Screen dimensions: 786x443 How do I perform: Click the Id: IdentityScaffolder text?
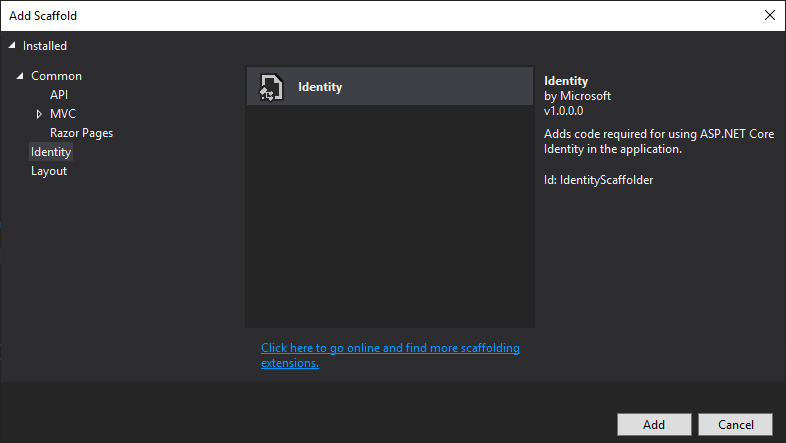598,180
